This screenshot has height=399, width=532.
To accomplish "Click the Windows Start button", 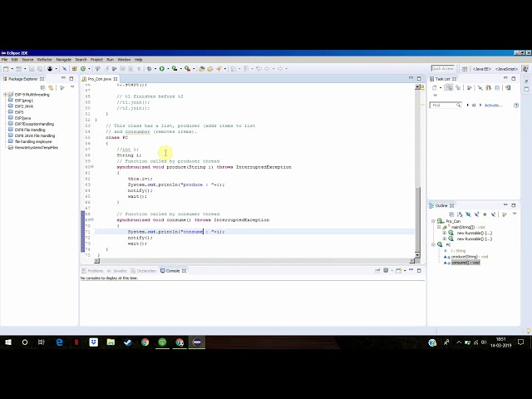I will (x=8, y=342).
